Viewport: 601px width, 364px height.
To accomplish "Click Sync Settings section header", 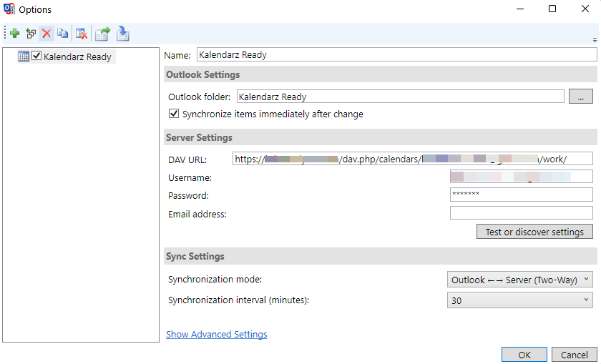I will click(380, 256).
